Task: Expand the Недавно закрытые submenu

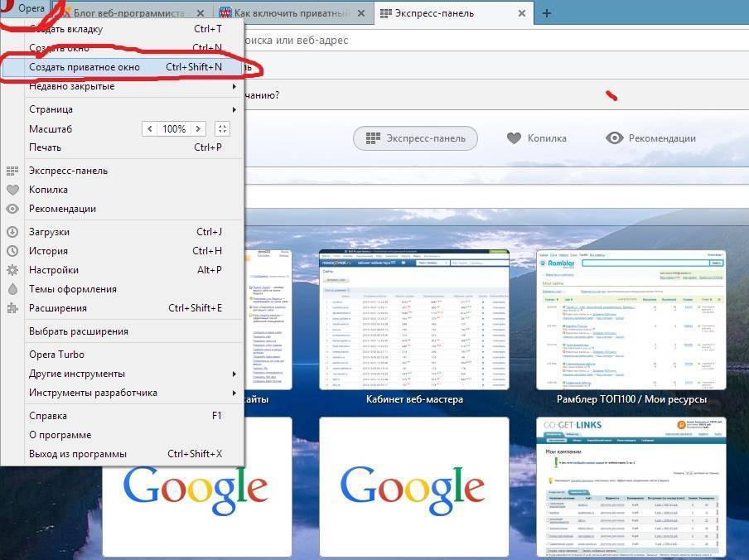Action: click(x=234, y=86)
